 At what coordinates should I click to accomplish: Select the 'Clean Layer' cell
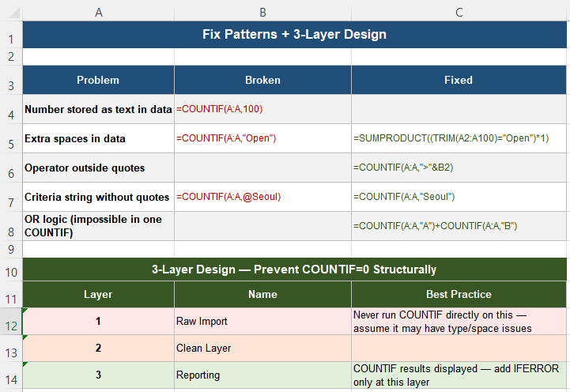coord(262,348)
